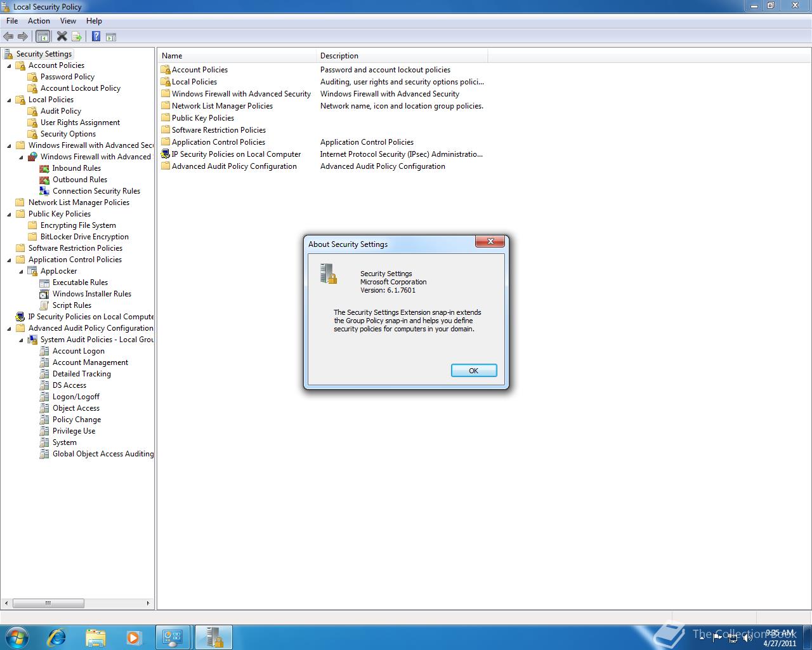Click the volume icon in system tray

tap(748, 639)
